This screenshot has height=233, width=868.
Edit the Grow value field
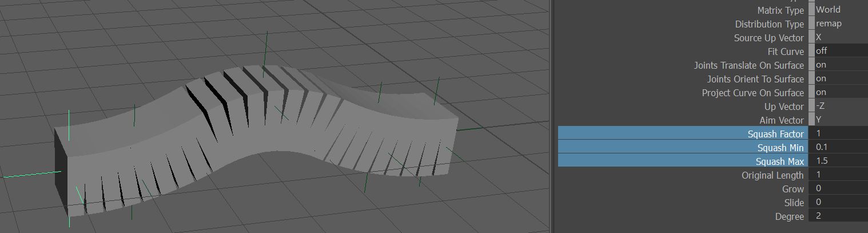838,188
